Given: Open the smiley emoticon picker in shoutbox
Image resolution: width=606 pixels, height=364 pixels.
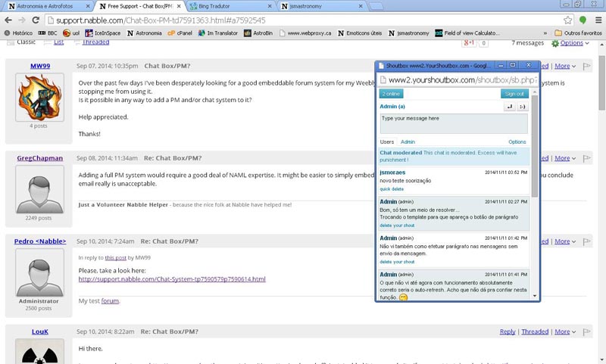Looking at the screenshot, I should 522,107.
